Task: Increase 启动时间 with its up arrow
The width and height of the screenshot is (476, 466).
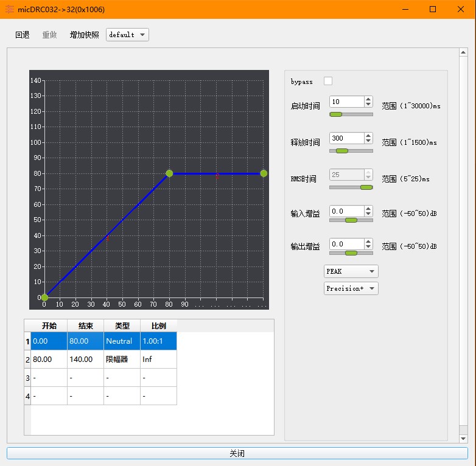Action: (x=368, y=99)
